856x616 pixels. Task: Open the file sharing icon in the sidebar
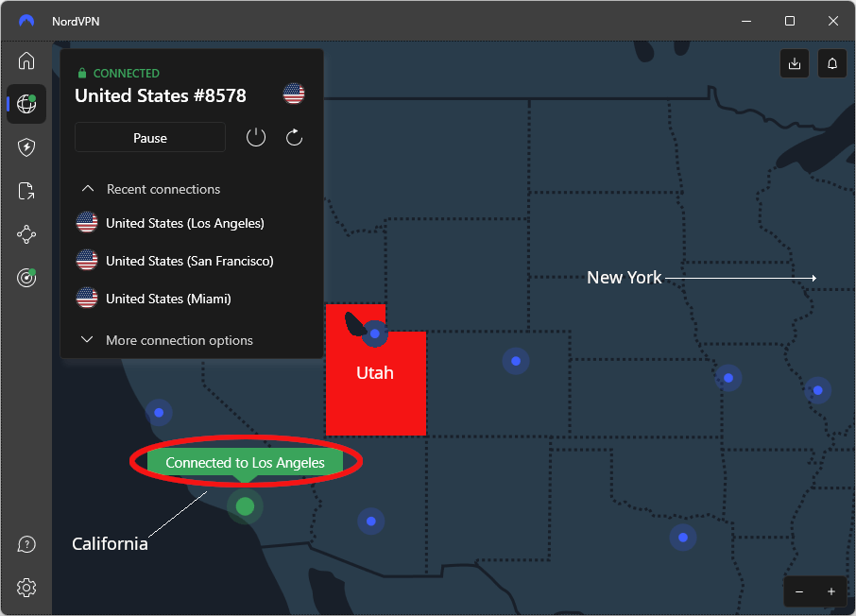(26, 191)
